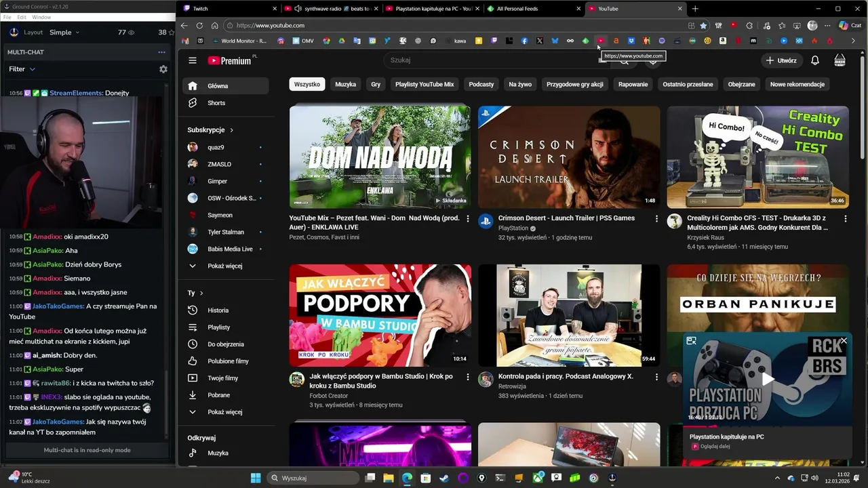Click browser back arrow
The width and height of the screenshot is (868, 488).
point(184,26)
